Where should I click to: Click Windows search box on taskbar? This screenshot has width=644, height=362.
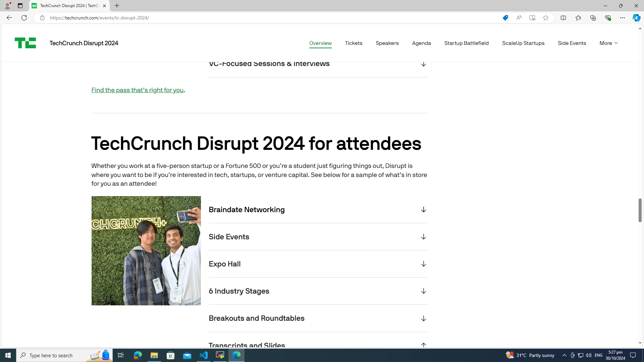click(x=64, y=355)
